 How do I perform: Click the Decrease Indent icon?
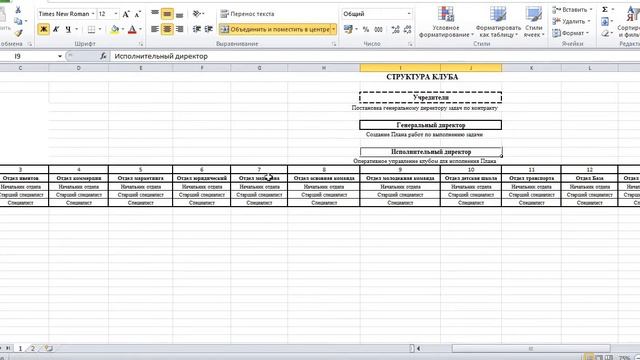pos(197,29)
